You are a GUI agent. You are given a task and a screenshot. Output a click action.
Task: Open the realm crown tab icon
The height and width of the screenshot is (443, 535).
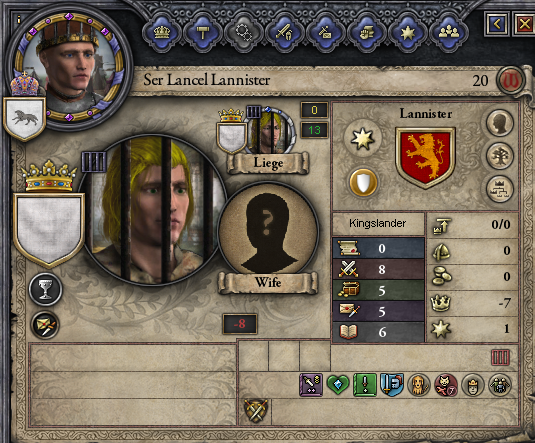tap(162, 33)
